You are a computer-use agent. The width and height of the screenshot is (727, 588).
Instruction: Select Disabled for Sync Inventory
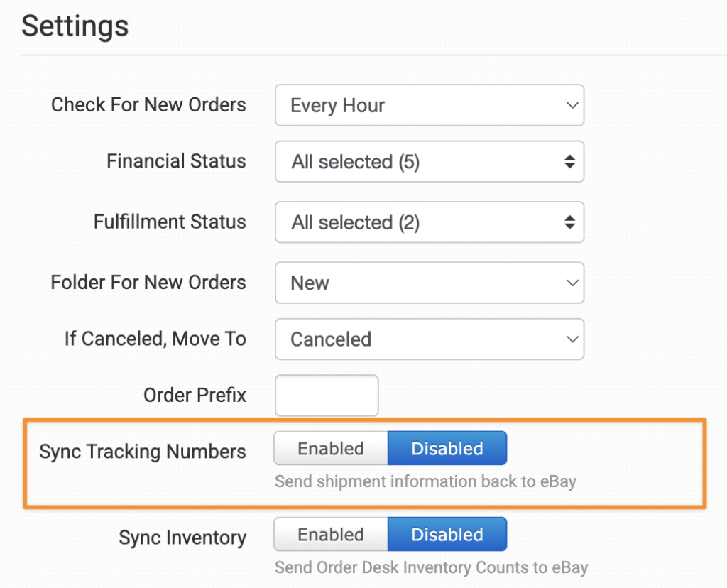click(447, 535)
